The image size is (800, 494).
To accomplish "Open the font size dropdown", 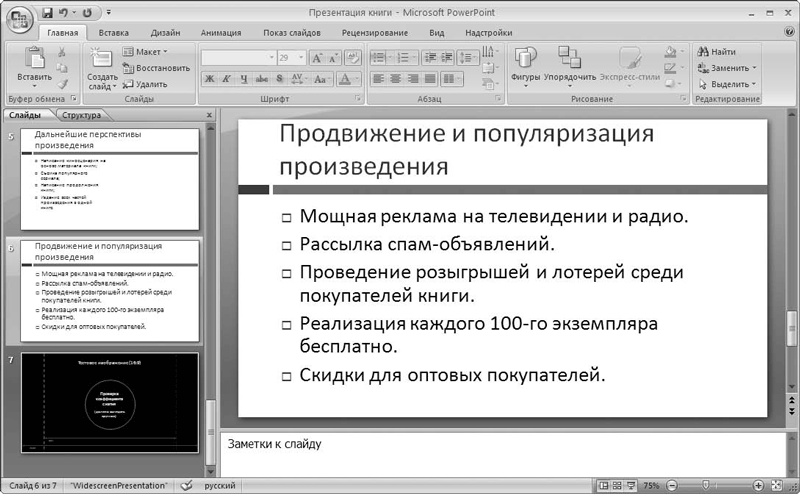I will point(299,58).
